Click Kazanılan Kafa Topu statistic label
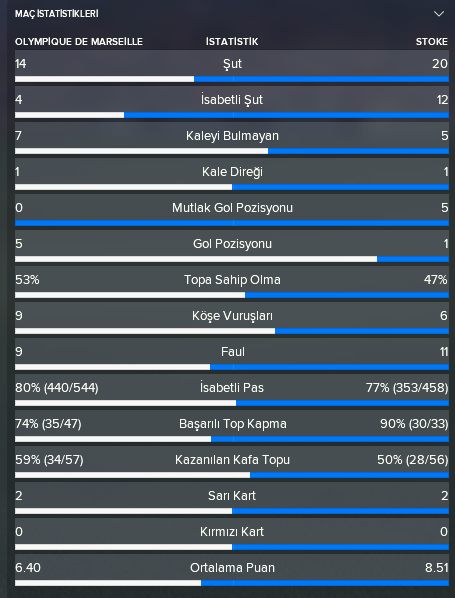Image resolution: width=455 pixels, height=598 pixels. 232,460
